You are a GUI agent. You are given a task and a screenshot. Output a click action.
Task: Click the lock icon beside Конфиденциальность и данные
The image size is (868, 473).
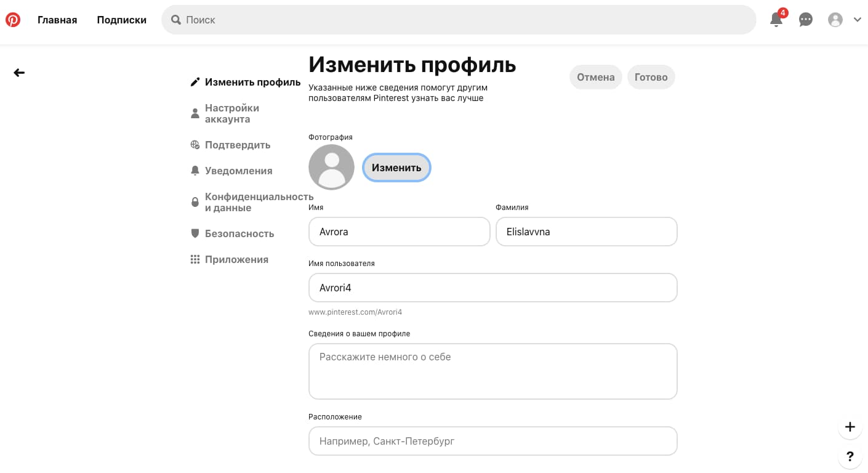point(195,201)
